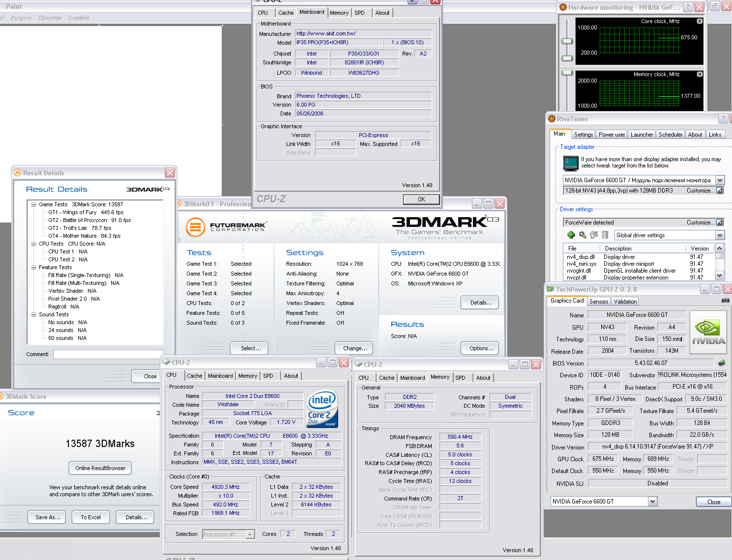Image resolution: width=732 pixels, height=560 pixels.
Task: Select GT1 - Wings of Fury result row
Action: 86,212
